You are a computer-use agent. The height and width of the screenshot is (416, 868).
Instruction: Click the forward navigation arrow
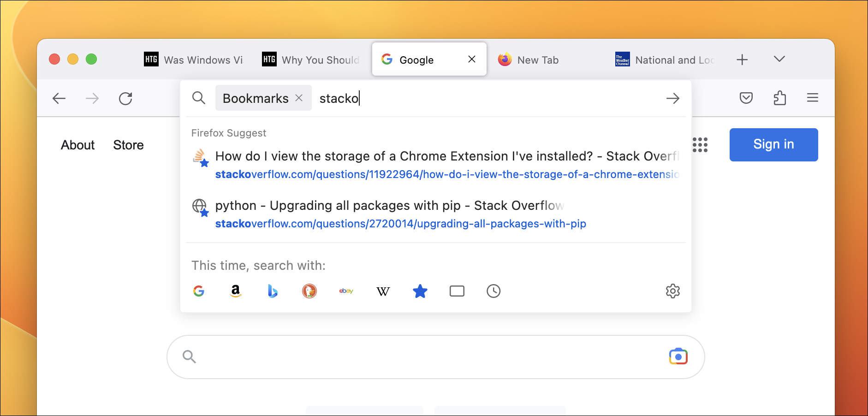tap(92, 98)
